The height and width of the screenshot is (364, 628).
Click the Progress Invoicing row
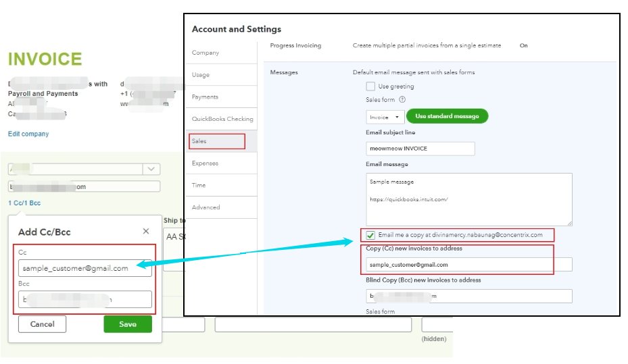(439, 46)
